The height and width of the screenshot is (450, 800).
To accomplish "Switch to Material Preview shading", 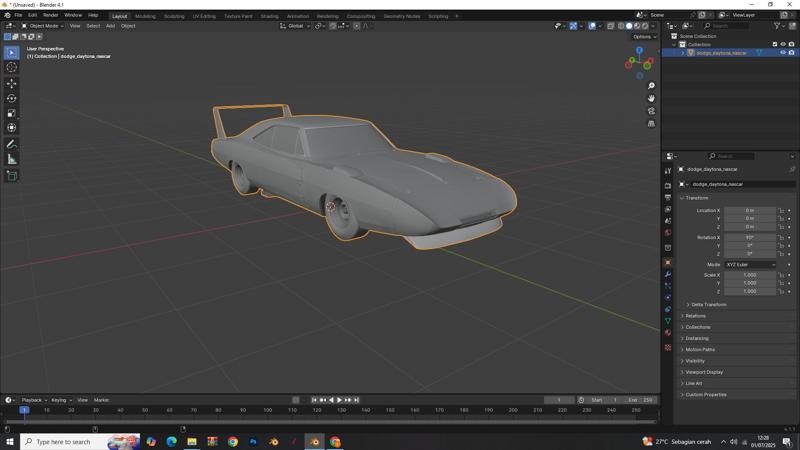I will [637, 26].
